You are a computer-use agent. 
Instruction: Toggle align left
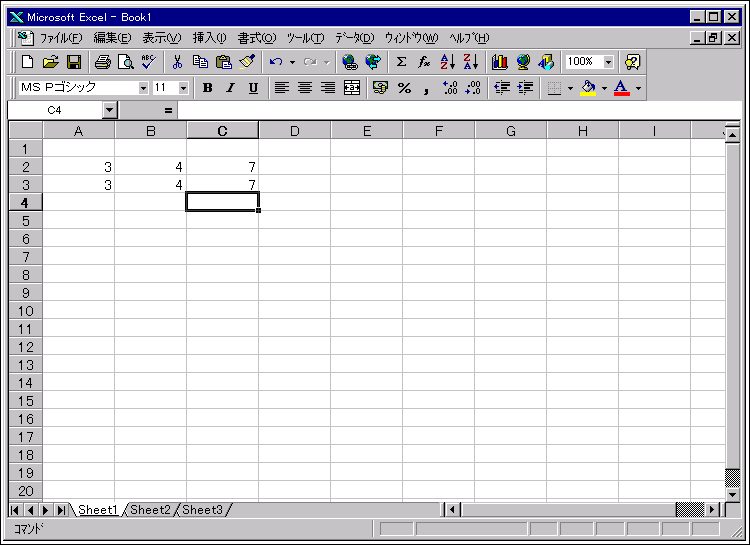pos(282,88)
